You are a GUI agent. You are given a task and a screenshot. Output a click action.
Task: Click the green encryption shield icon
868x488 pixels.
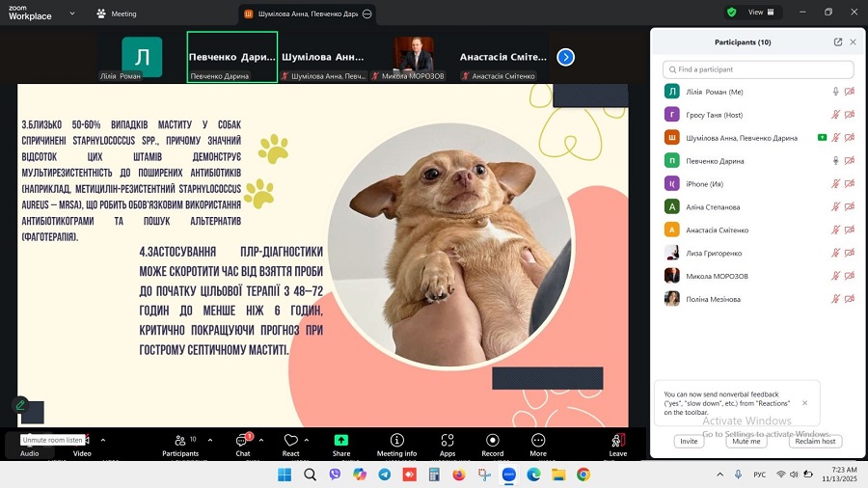pyautogui.click(x=732, y=13)
